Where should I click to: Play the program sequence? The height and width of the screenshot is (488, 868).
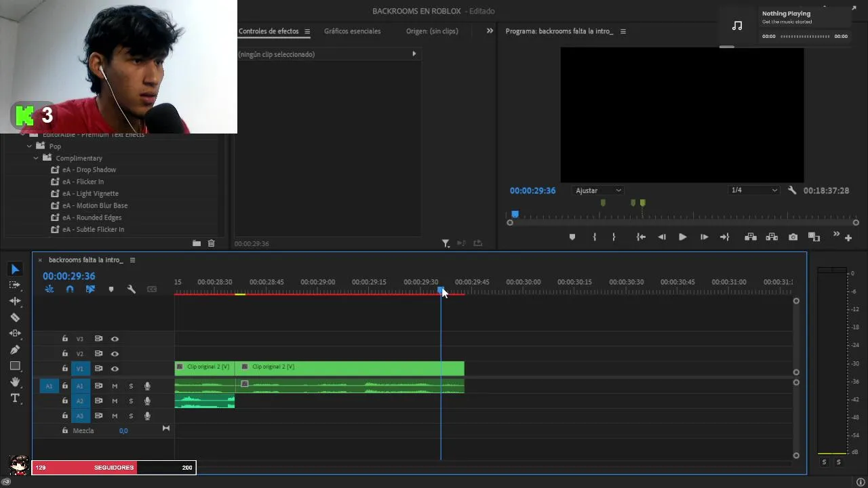[683, 237]
